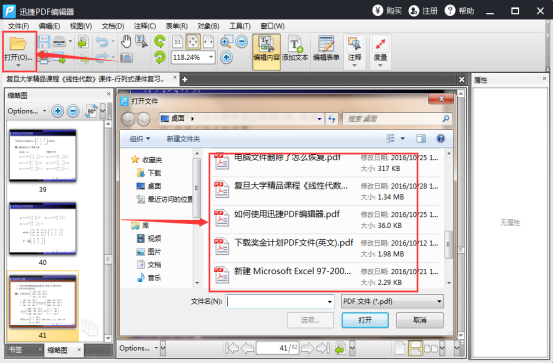Choose fit page icon
554x363 pixels.
click(x=193, y=42)
